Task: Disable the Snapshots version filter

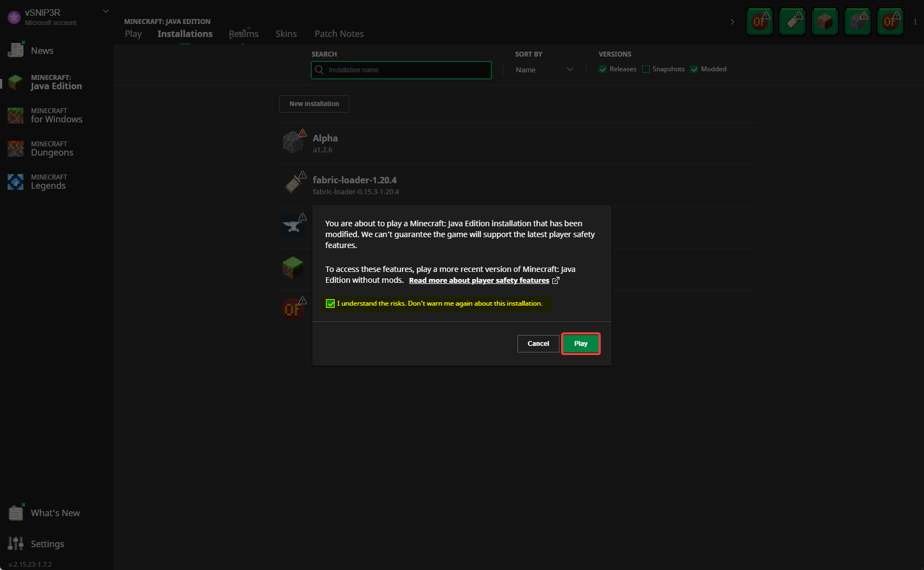Action: pyautogui.click(x=645, y=69)
